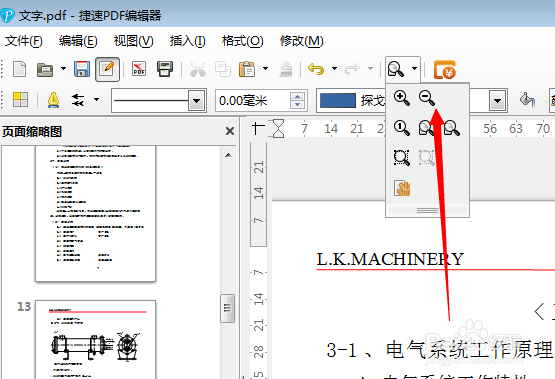Click the line arrows style icon
Image resolution: width=555 pixels, height=379 pixels.
78,100
